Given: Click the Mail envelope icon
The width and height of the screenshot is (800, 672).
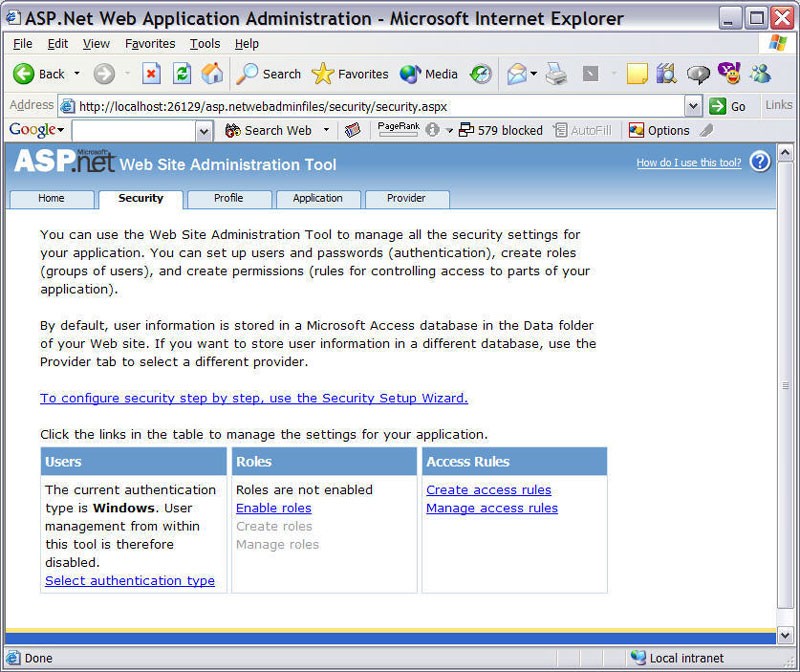Looking at the screenshot, I should coord(516,74).
